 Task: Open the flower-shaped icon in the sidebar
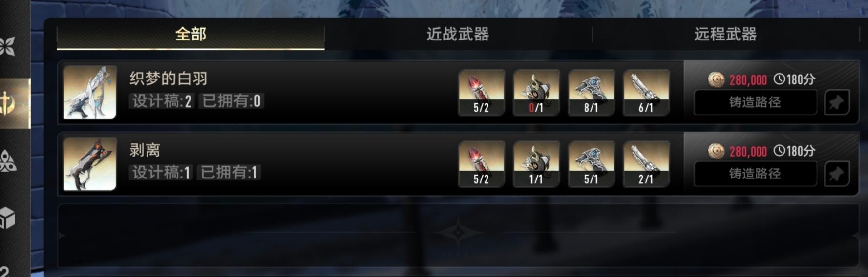click(x=7, y=46)
